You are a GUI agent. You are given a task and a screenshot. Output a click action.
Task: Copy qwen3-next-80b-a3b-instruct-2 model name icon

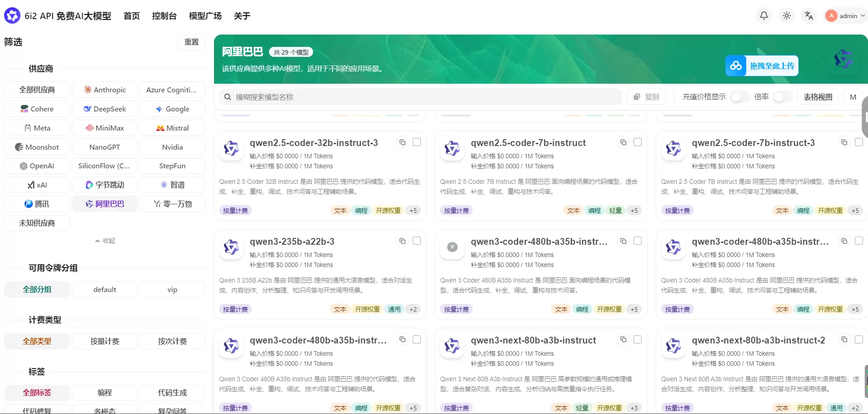pos(844,340)
